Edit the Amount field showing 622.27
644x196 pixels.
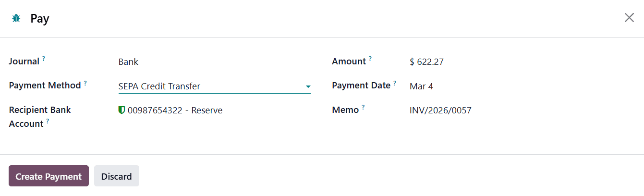pyautogui.click(x=430, y=62)
